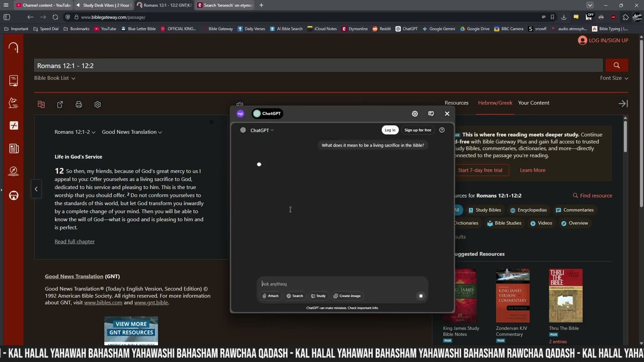Image resolution: width=644 pixels, height=362 pixels.
Task: Click the Romans 12:1 - 12:2 search field
Action: tap(318, 65)
